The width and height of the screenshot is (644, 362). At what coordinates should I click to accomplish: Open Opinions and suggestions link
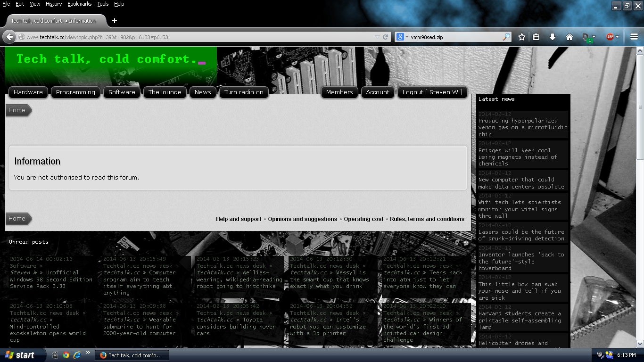[x=303, y=219]
